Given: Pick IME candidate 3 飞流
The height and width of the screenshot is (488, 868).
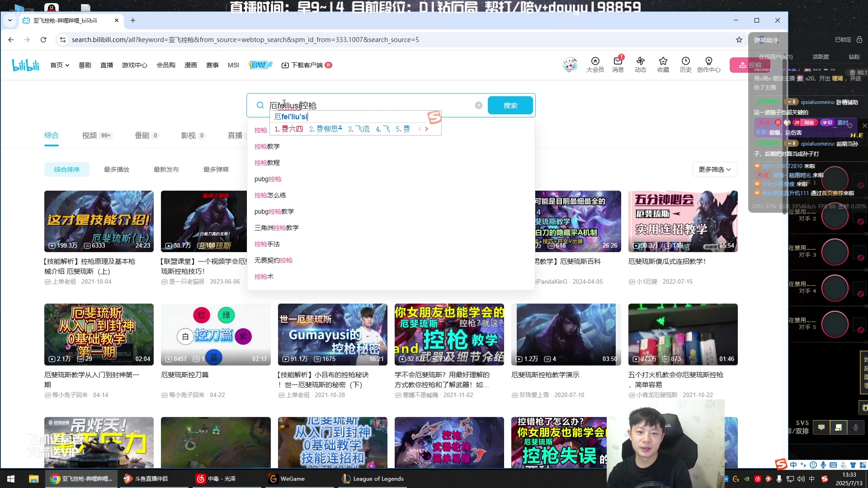Looking at the screenshot, I should click(x=359, y=129).
